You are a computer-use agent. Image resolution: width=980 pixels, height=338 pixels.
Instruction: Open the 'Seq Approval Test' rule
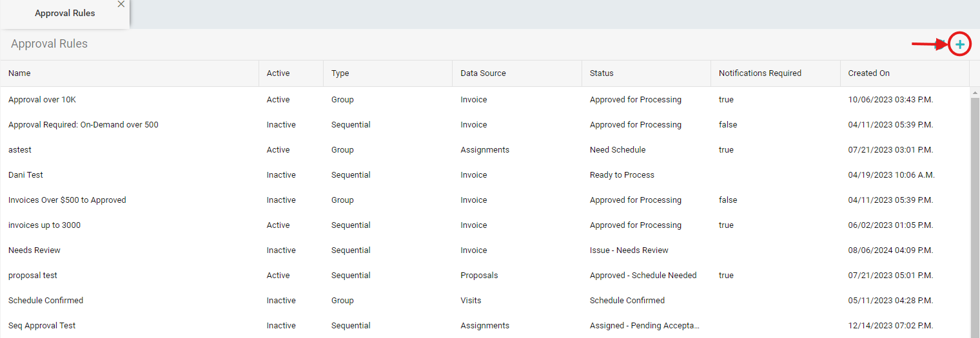42,326
